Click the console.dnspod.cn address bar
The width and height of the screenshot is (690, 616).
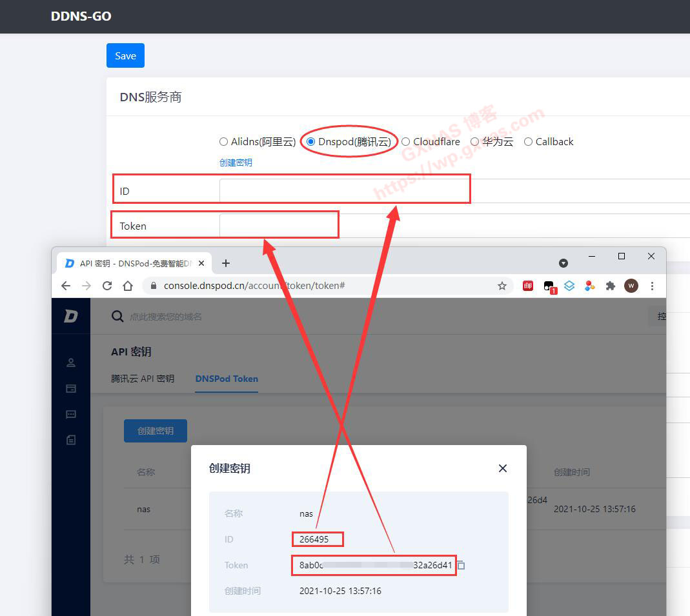click(328, 286)
